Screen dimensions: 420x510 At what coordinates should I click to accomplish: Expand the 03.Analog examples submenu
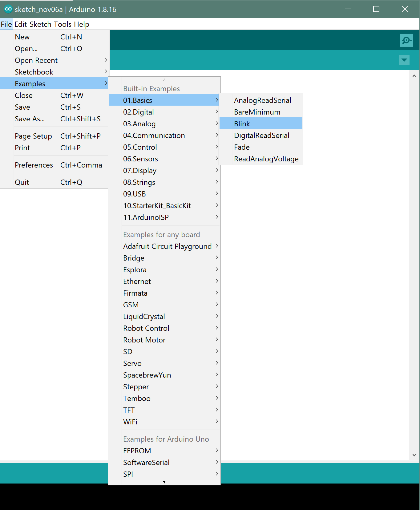164,124
